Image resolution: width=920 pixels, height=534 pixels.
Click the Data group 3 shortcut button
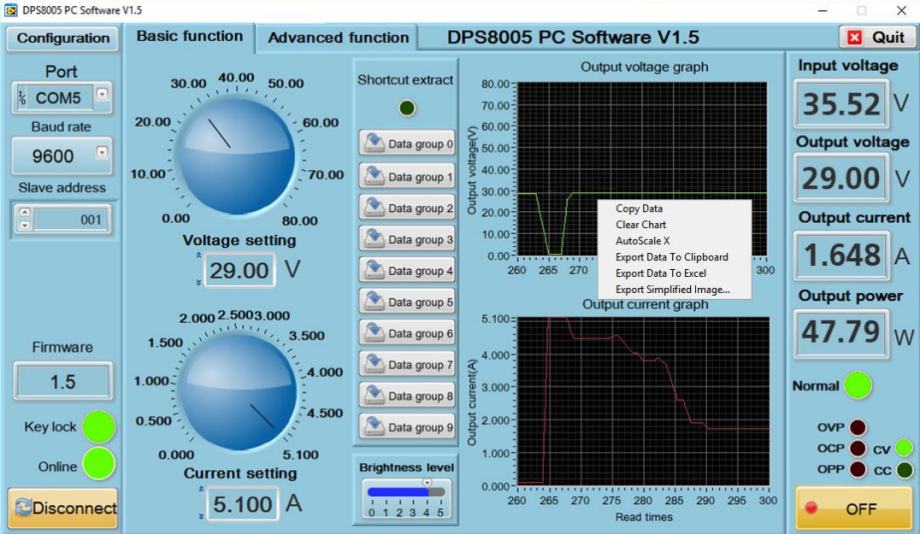tap(407, 239)
